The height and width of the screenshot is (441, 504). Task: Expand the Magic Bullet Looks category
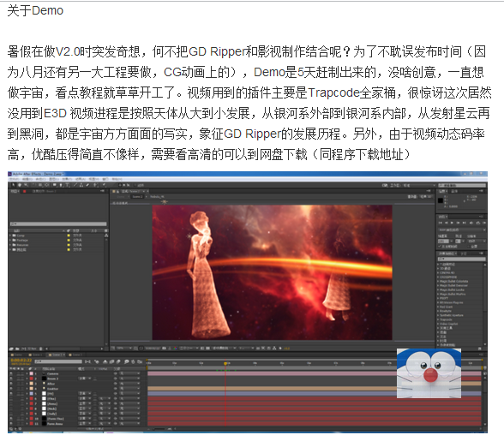coord(438,289)
